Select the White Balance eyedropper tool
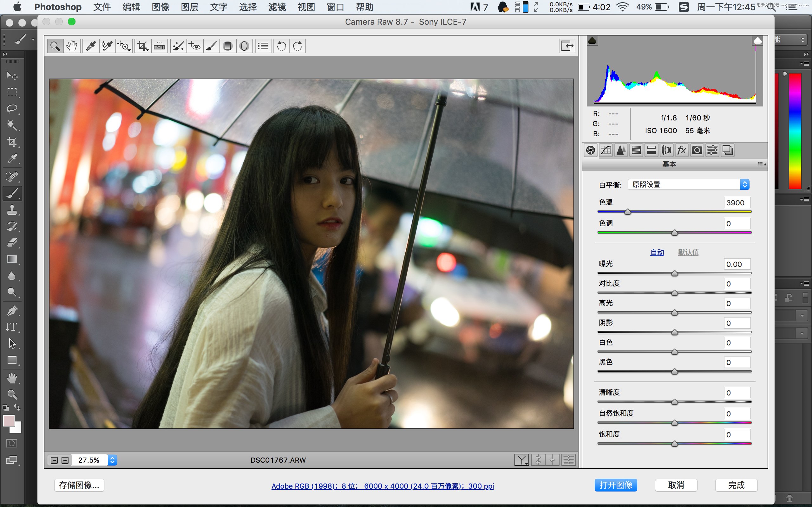812x507 pixels. [x=91, y=46]
